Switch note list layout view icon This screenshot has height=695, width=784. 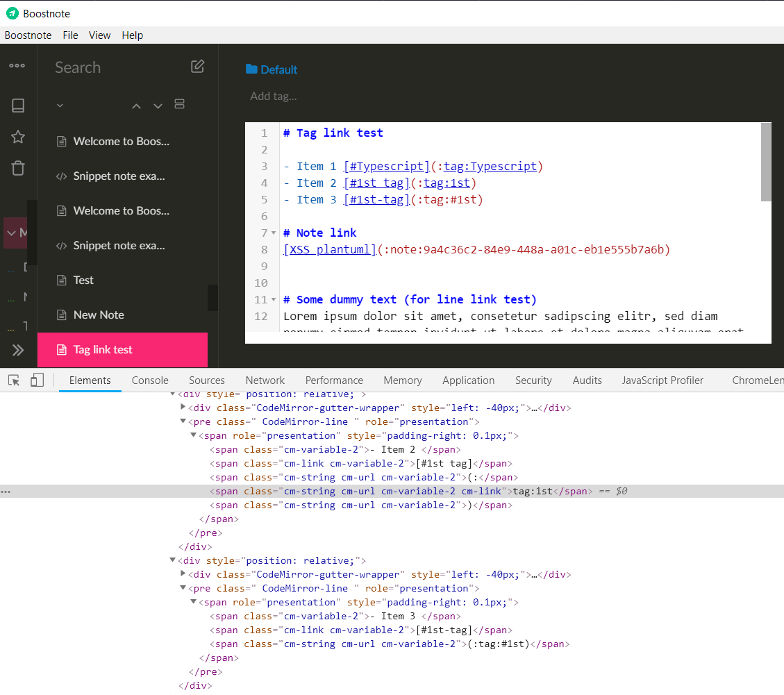tap(179, 104)
